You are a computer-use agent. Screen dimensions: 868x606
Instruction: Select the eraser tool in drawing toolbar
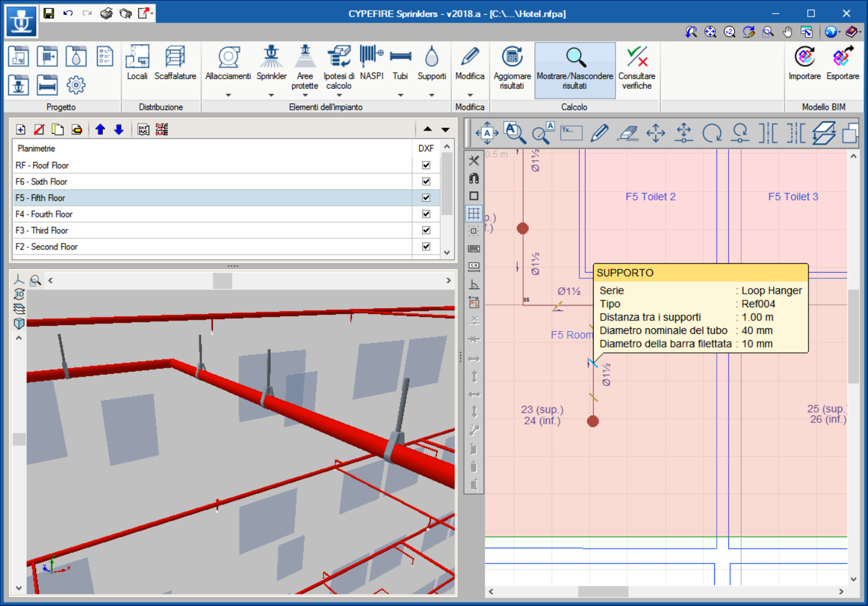[x=627, y=133]
